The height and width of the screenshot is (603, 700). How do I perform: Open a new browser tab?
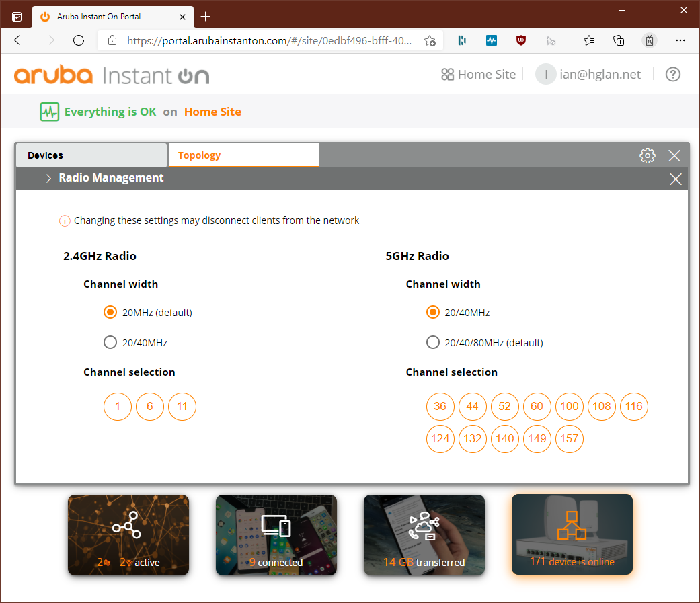(205, 17)
